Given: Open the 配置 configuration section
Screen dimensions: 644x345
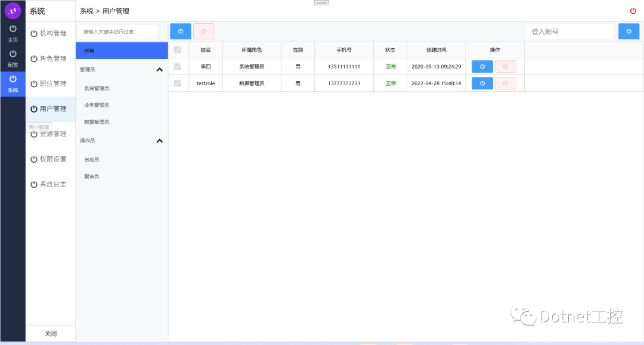Looking at the screenshot, I should [13, 58].
